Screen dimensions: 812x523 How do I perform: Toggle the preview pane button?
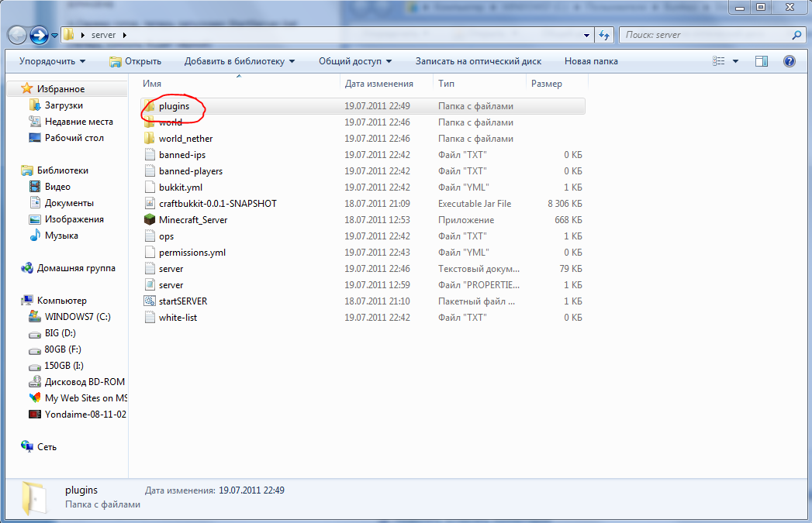pos(762,61)
